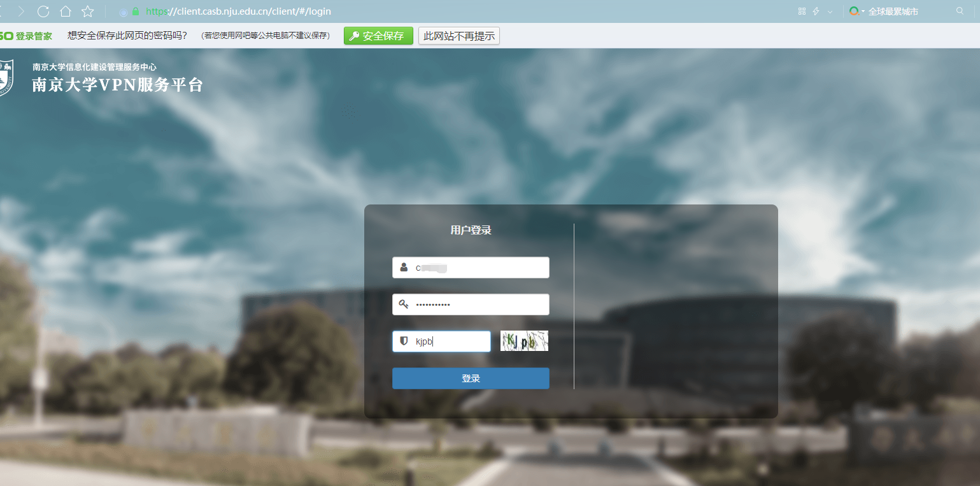Click the Nanjing University crest logo

click(6, 78)
